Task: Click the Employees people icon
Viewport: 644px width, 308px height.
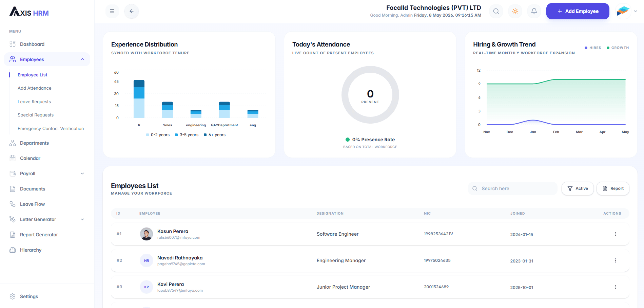Action: 13,59
